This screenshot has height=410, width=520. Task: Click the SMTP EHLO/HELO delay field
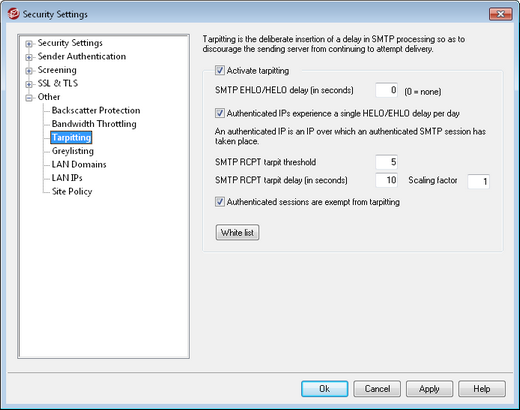click(386, 90)
